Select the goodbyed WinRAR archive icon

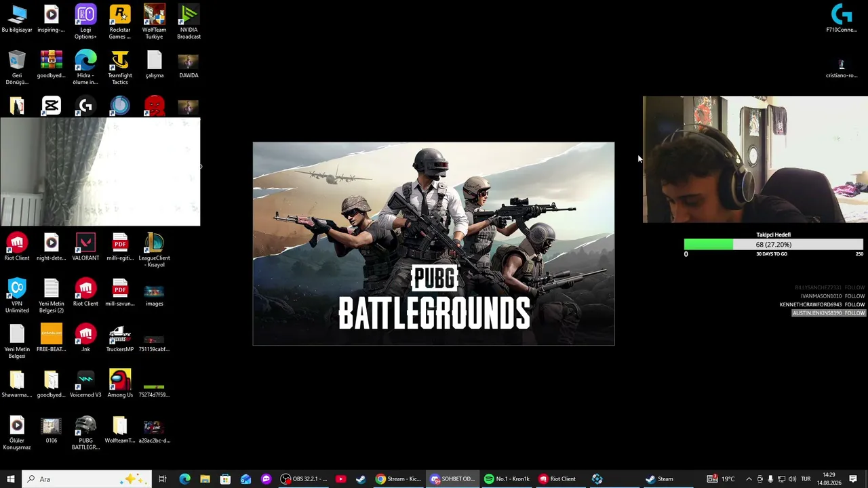pos(52,64)
